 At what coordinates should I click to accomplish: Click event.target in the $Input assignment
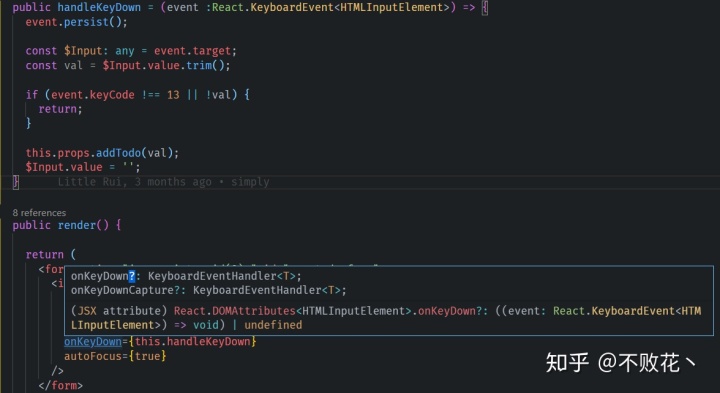pos(192,51)
